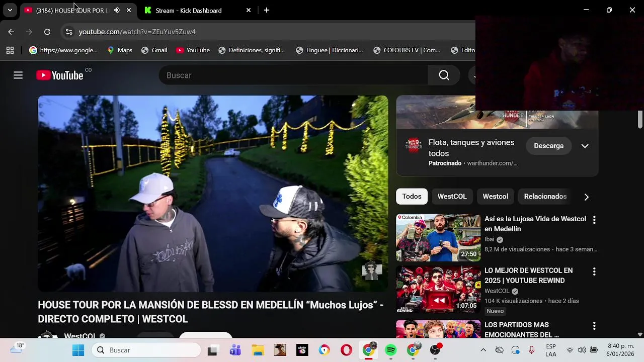This screenshot has width=644, height=362.
Task: Open LO MEJOR DE WESTCOL EN 2025 thumbnail
Action: click(x=438, y=290)
